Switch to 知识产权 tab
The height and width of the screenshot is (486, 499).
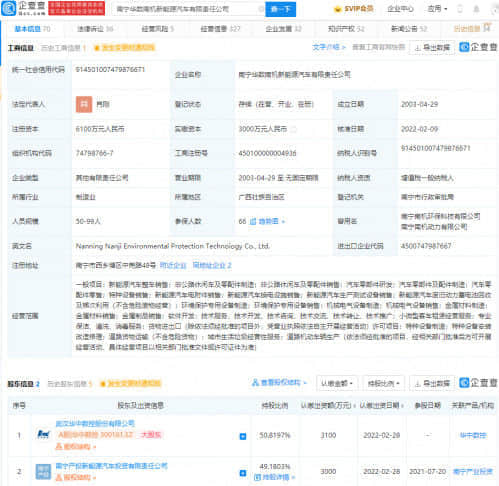[x=346, y=29]
